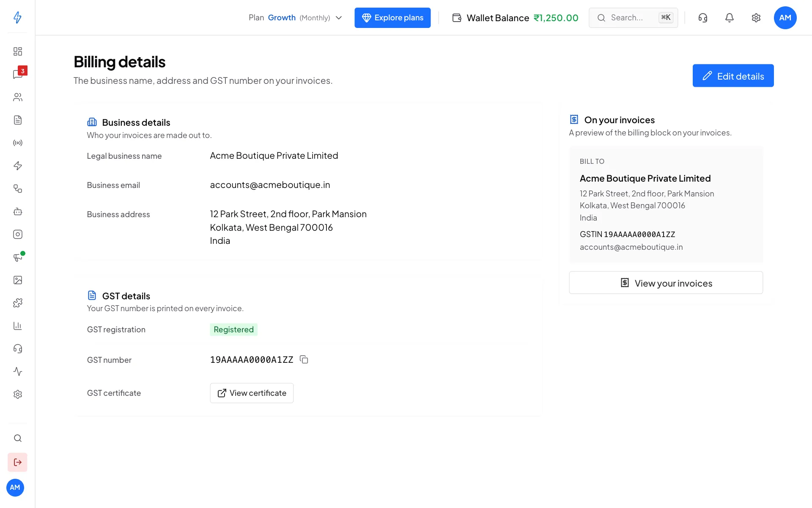Open the headset support icon in sidebar

coord(17,348)
